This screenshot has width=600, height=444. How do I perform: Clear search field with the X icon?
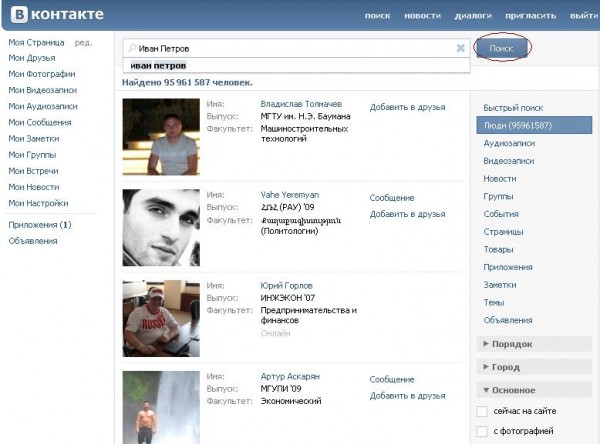pos(461,48)
